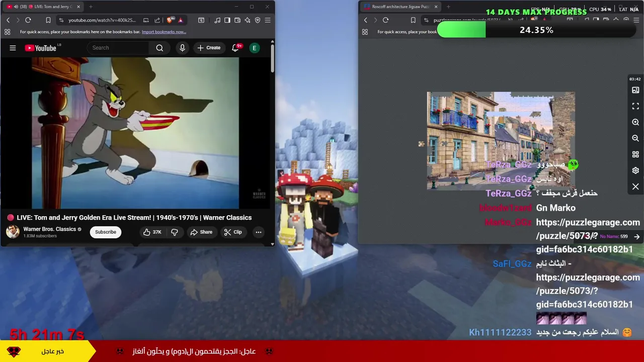Open Leo AI sparkle icon in YouTube window
This screenshot has height=362, width=644.
point(247,20)
